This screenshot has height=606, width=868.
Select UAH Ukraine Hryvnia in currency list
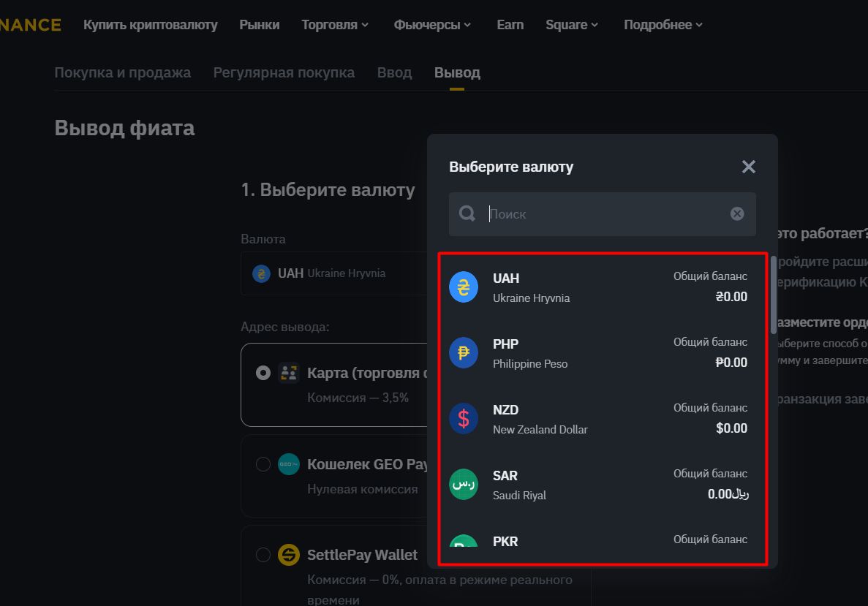click(603, 287)
